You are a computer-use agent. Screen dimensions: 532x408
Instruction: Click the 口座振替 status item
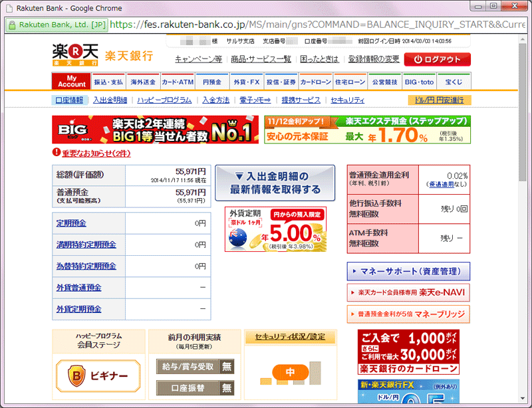[195, 387]
